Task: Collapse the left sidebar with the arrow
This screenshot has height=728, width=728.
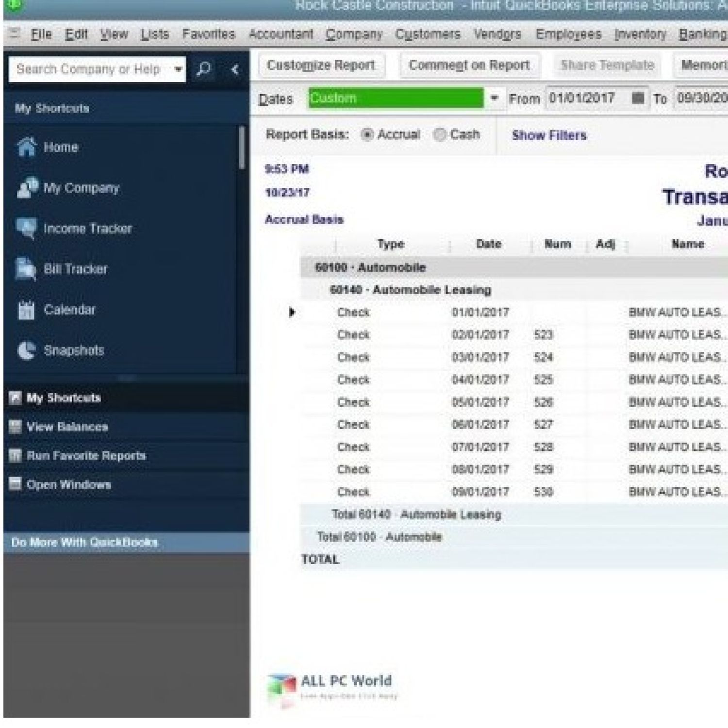Action: (x=235, y=69)
